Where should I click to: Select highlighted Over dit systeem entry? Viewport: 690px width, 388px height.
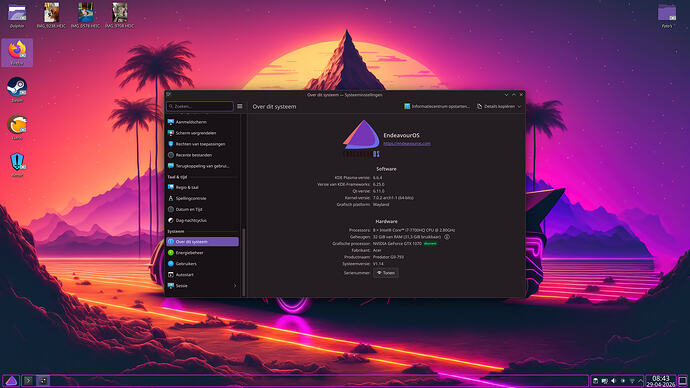point(202,242)
